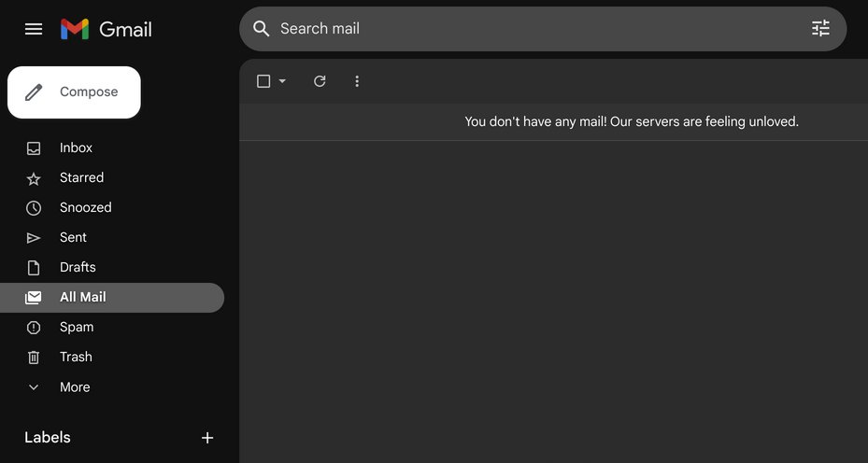The image size is (868, 463).
Task: Compose a new email
Action: [74, 91]
